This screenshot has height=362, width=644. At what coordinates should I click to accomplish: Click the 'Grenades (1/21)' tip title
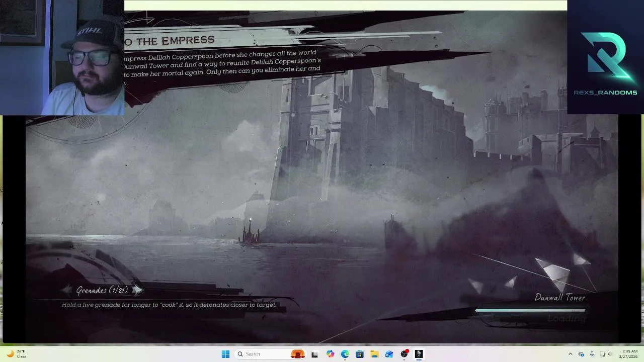click(102, 290)
